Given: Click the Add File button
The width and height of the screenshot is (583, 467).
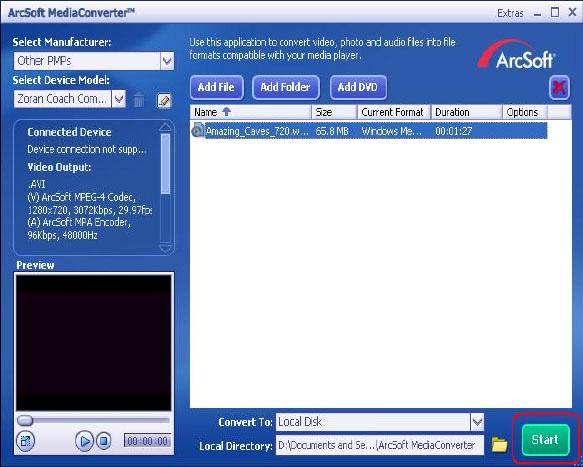Looking at the screenshot, I should (216, 87).
